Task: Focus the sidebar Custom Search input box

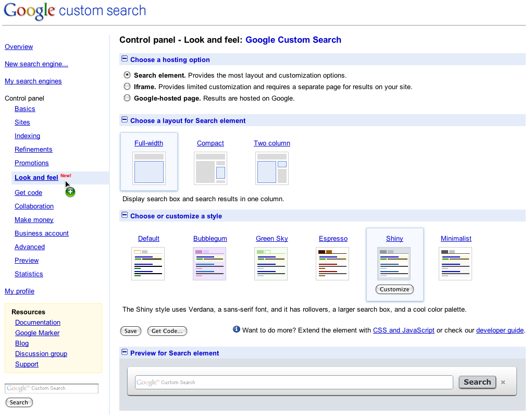Action: pyautogui.click(x=52, y=388)
